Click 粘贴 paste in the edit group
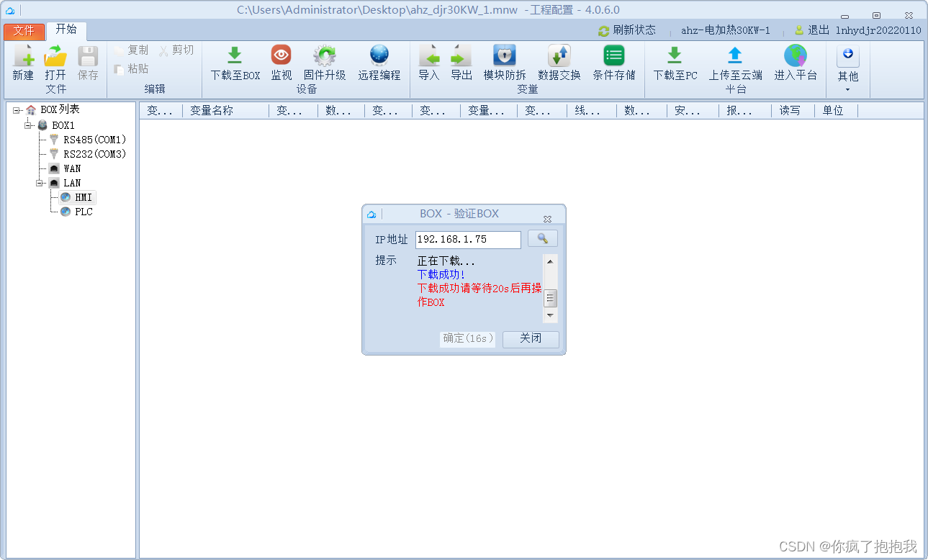 (x=131, y=69)
